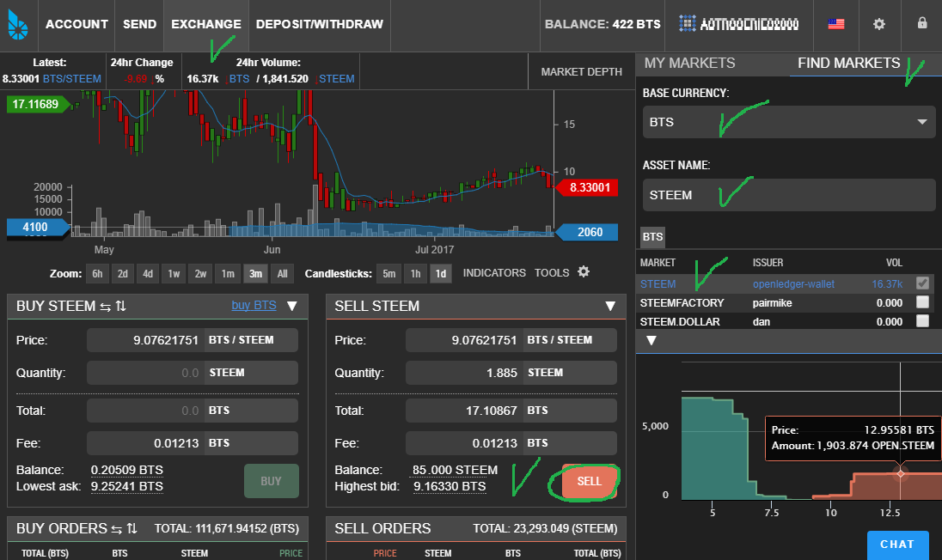
Task: Click Sell Steem Total input 17.10867
Action: (x=464, y=411)
